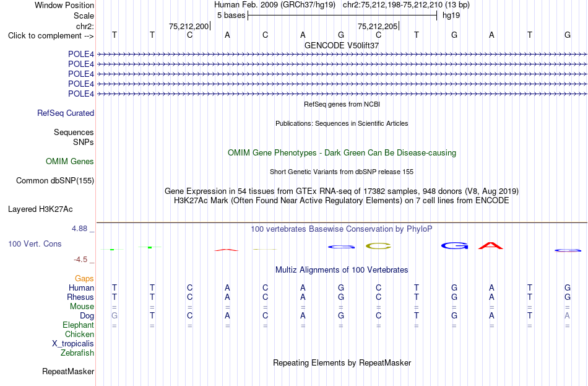Screen dimensions: 588x386
Task: Click 'Repeating Elements by RepeatMasker' title
Action: tap(342, 363)
